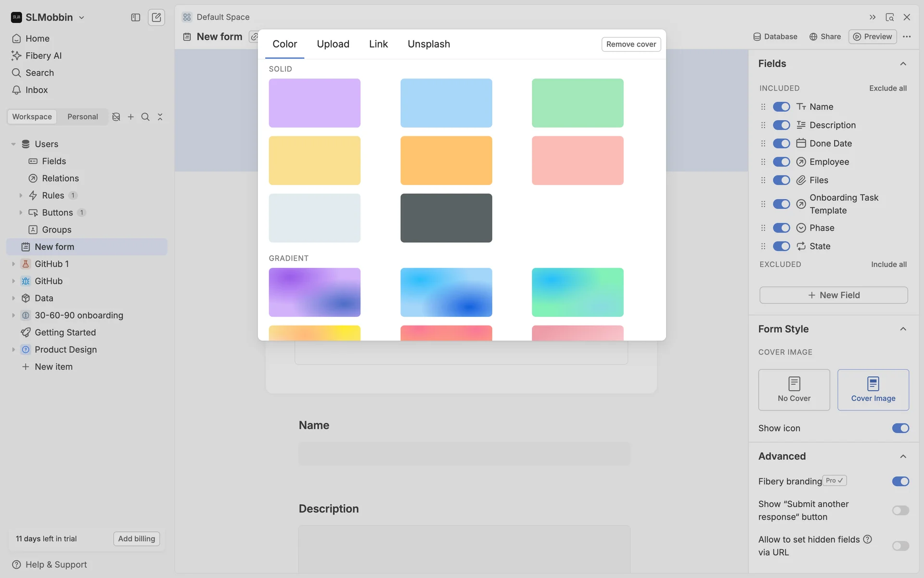Click the plus icon beside Personal tab
The width and height of the screenshot is (924, 578).
click(130, 117)
